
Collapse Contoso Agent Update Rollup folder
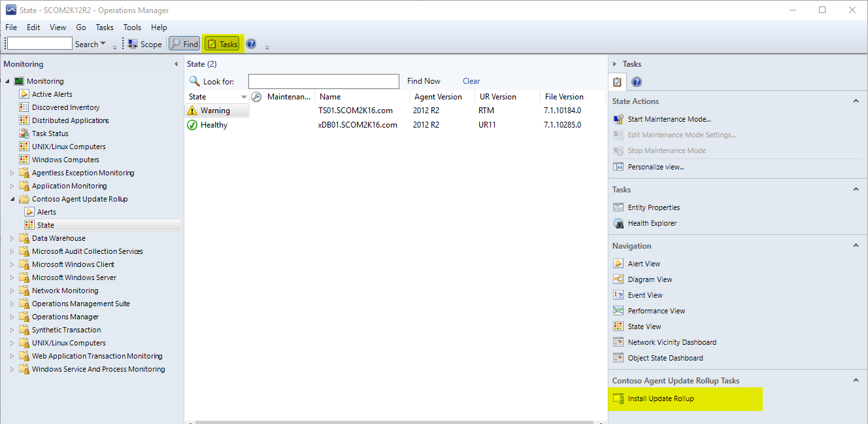click(x=12, y=199)
